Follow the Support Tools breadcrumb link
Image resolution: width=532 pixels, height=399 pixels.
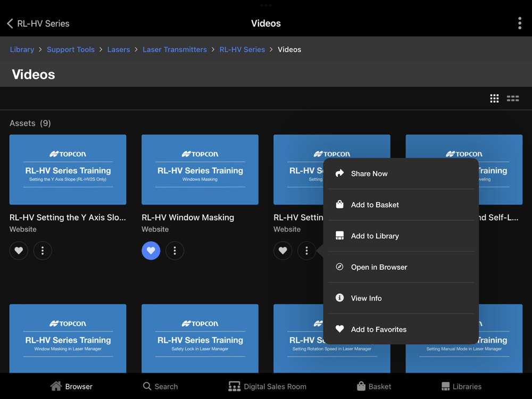point(71,49)
